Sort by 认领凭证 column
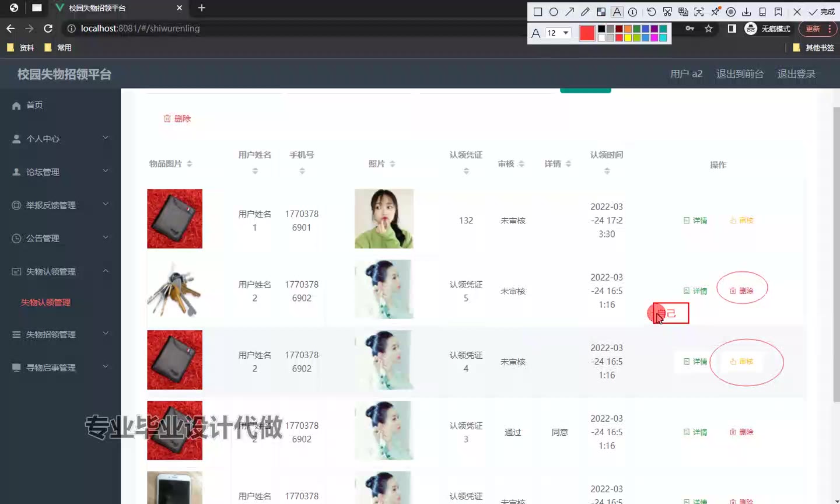Viewport: 840px width, 504px height. 466,171
